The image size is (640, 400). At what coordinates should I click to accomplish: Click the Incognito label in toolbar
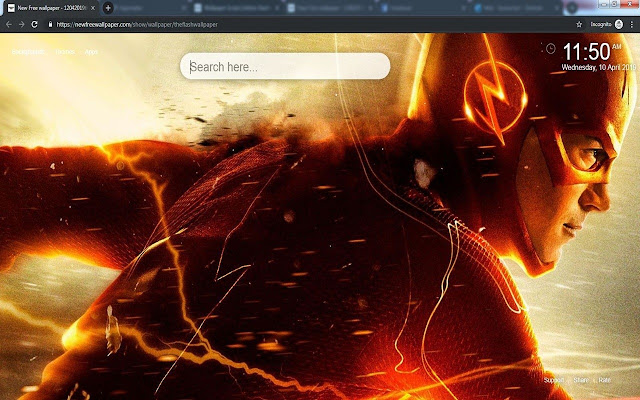601,24
